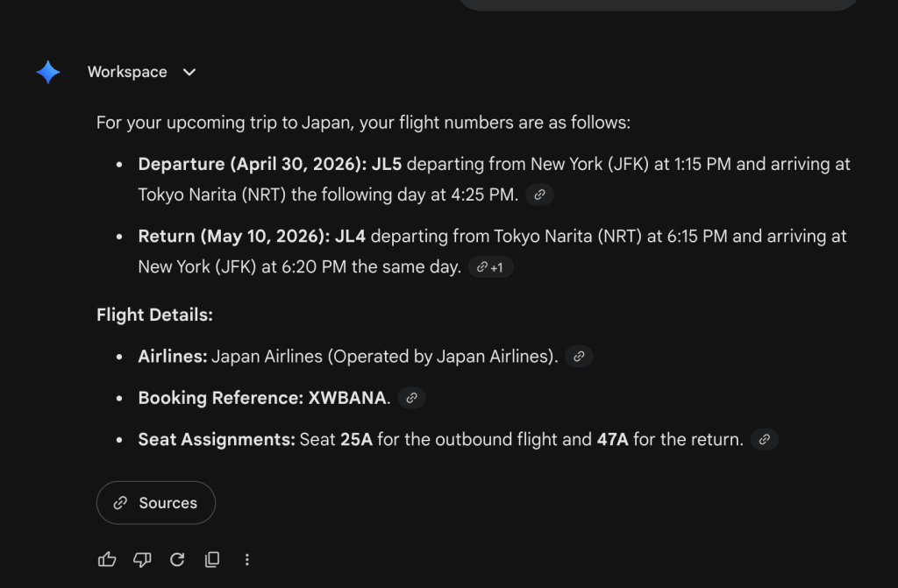Open source link chip after XWBANA

(411, 398)
